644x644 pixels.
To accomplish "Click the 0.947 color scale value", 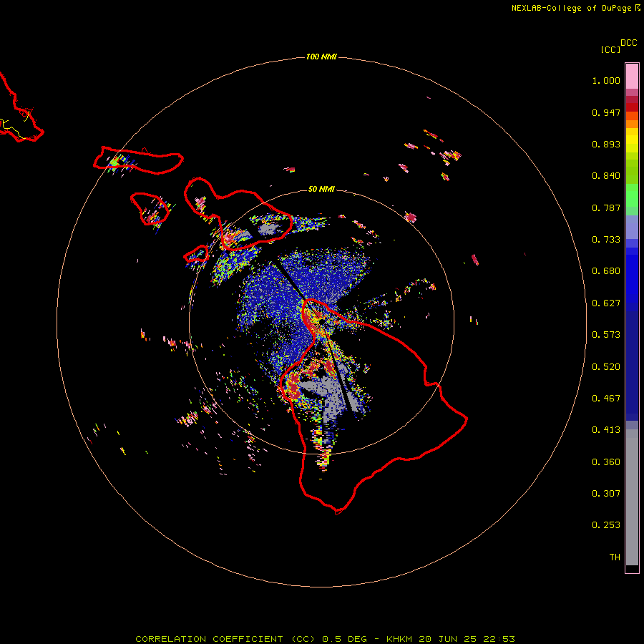I will click(606, 112).
